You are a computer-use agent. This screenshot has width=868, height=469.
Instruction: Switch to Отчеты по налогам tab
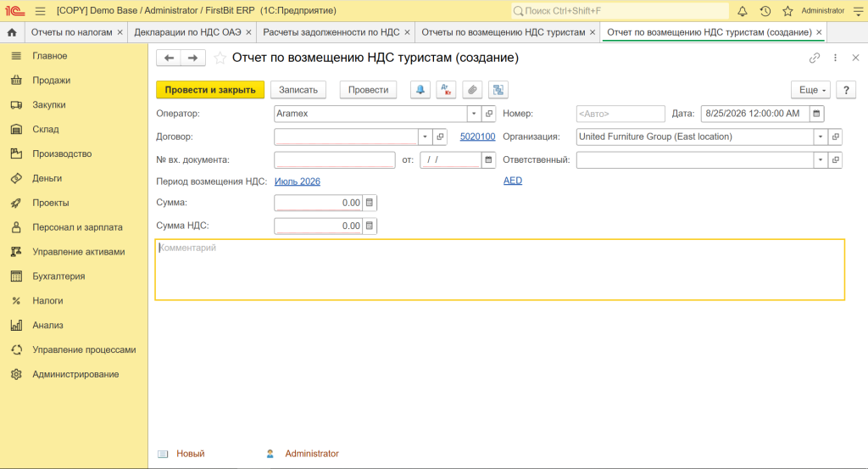point(71,32)
